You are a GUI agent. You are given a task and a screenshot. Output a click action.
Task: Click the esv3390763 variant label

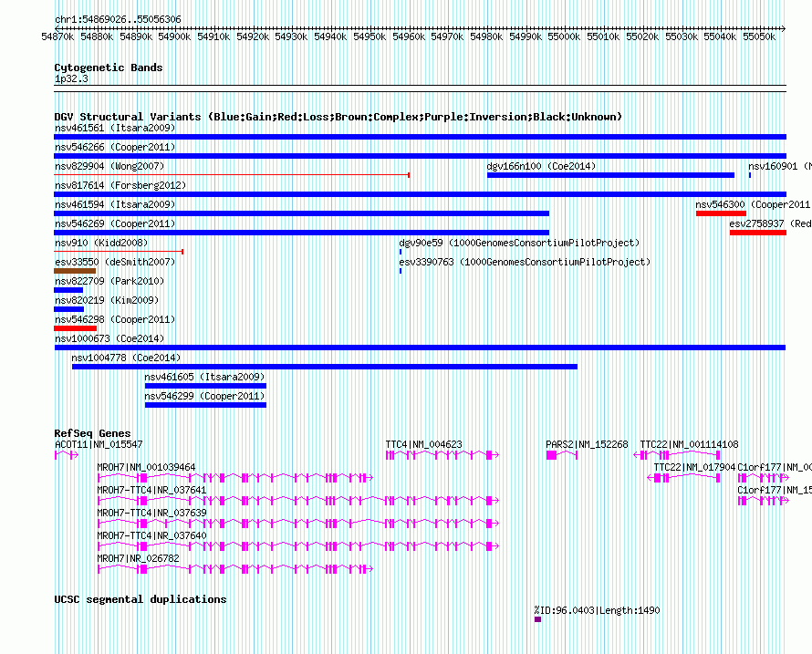tap(525, 262)
